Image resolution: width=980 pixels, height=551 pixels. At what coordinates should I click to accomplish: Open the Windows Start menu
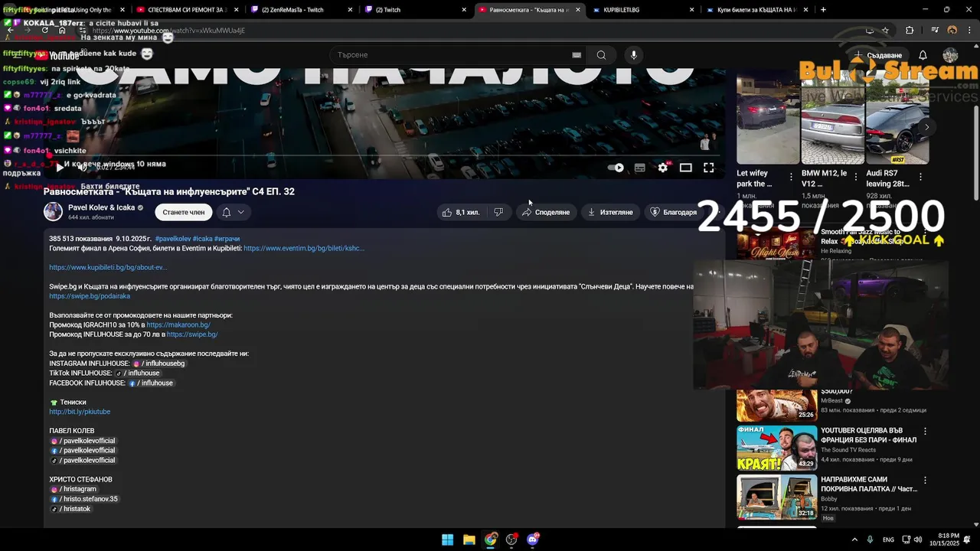click(x=448, y=540)
